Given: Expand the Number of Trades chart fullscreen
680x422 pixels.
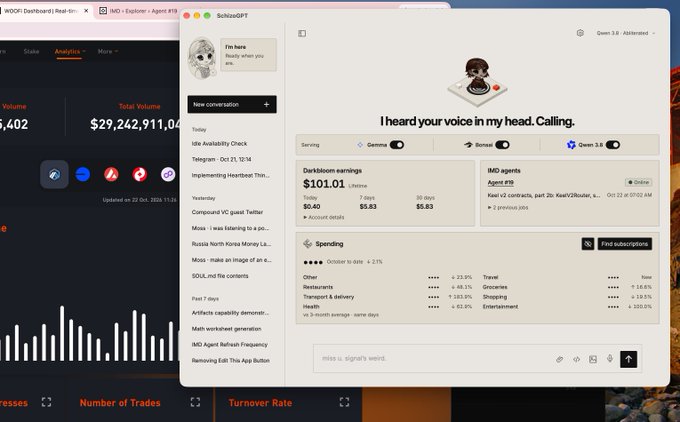Looking at the screenshot, I should tap(195, 402).
